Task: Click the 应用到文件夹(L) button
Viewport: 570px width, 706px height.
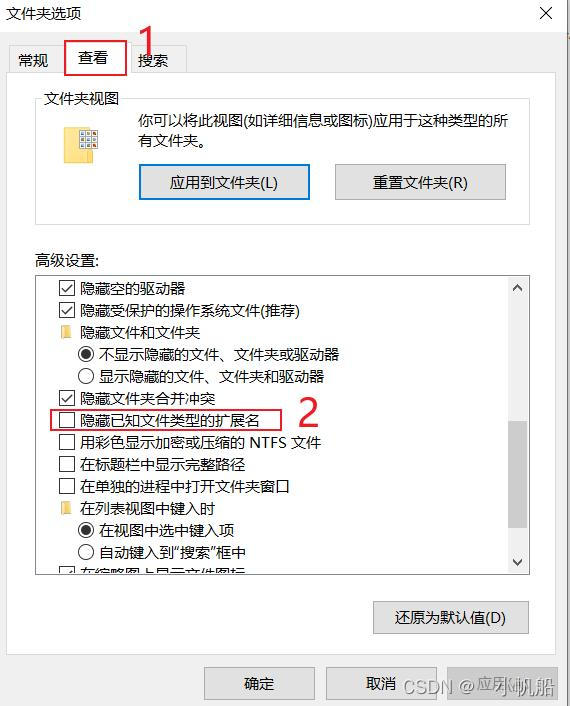Action: click(x=224, y=182)
